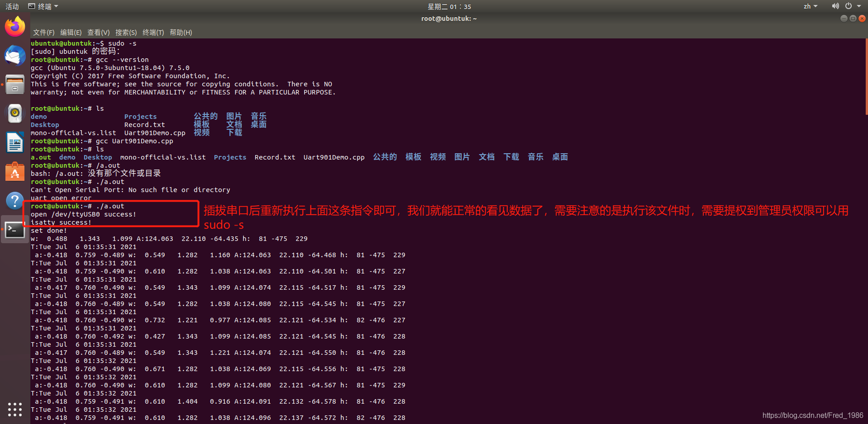This screenshot has height=424, width=868.
Task: Click 'Can't Open Serial Port' error line
Action: point(130,190)
